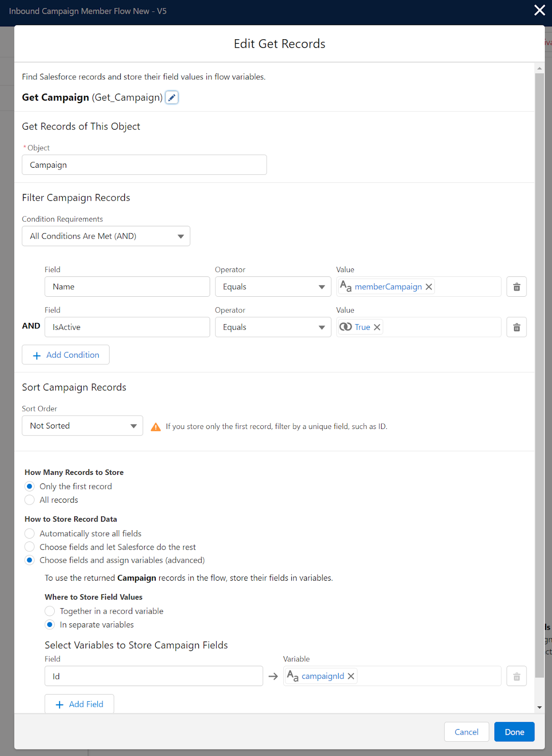Open the Operator dropdown for Name field
The image size is (552, 756).
click(273, 287)
